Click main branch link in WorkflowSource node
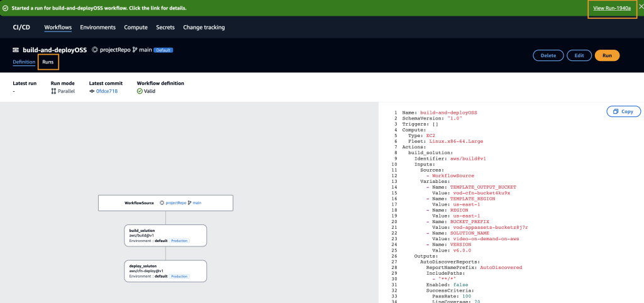Viewport: 644px width, 303px height. [197, 203]
